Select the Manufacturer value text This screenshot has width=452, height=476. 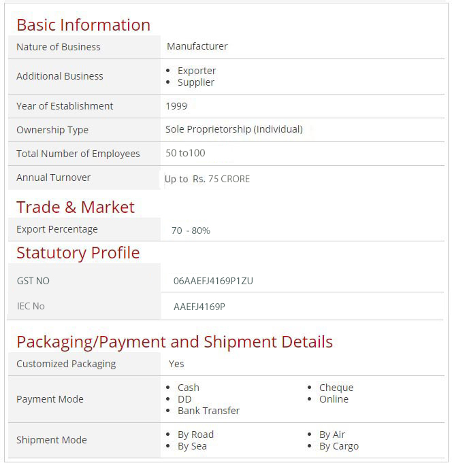tap(197, 46)
